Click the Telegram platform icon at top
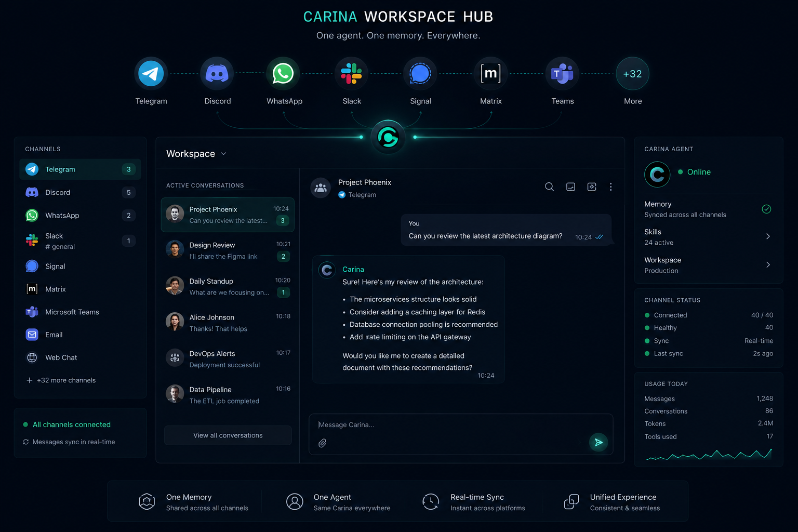Screen dimensions: 798x532 pos(151,74)
